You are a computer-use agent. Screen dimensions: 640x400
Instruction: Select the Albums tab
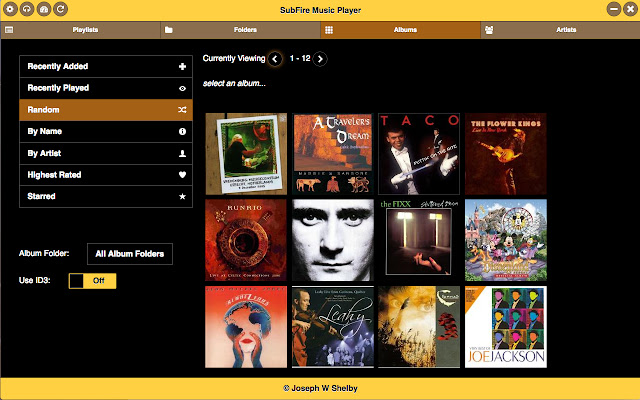click(400, 30)
